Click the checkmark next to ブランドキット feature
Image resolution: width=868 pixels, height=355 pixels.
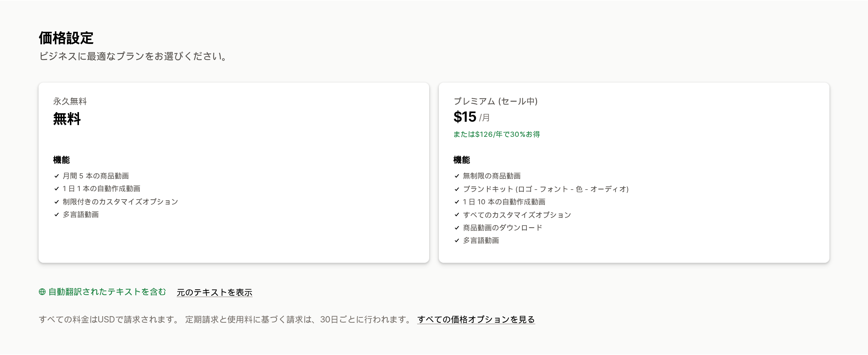pos(457,189)
